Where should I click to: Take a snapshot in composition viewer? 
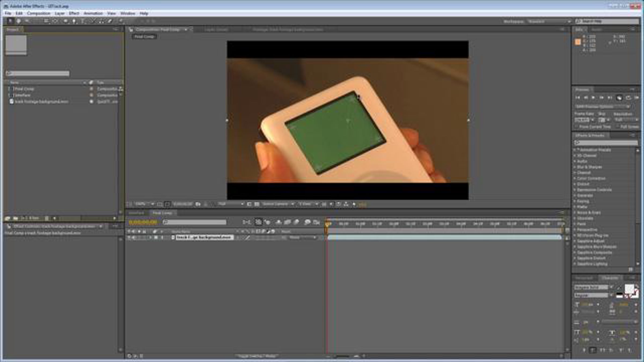click(x=198, y=204)
